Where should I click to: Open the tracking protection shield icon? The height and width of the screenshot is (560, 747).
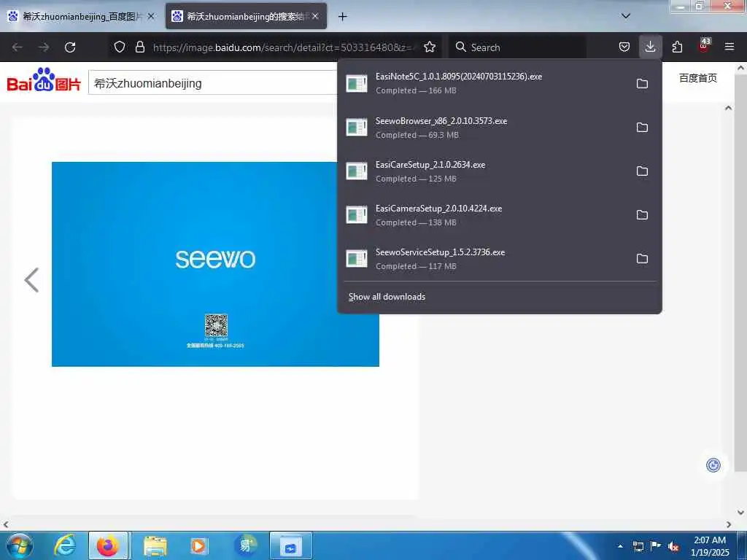tap(120, 47)
